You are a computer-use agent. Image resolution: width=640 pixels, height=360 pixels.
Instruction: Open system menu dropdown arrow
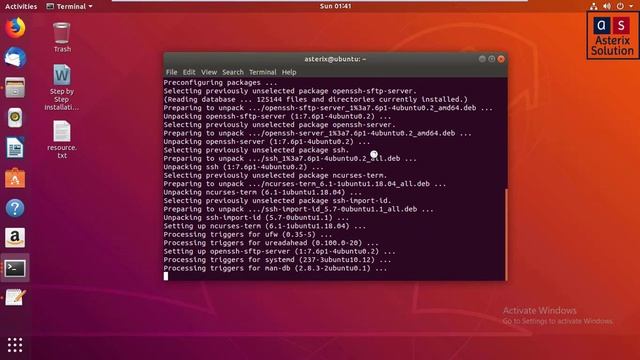click(x=631, y=6)
